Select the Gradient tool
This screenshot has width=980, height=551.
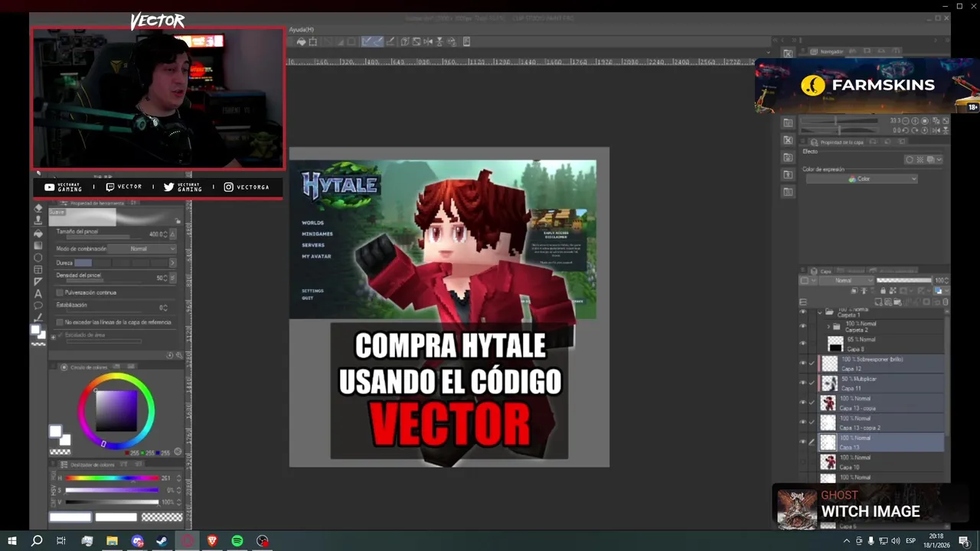(38, 246)
